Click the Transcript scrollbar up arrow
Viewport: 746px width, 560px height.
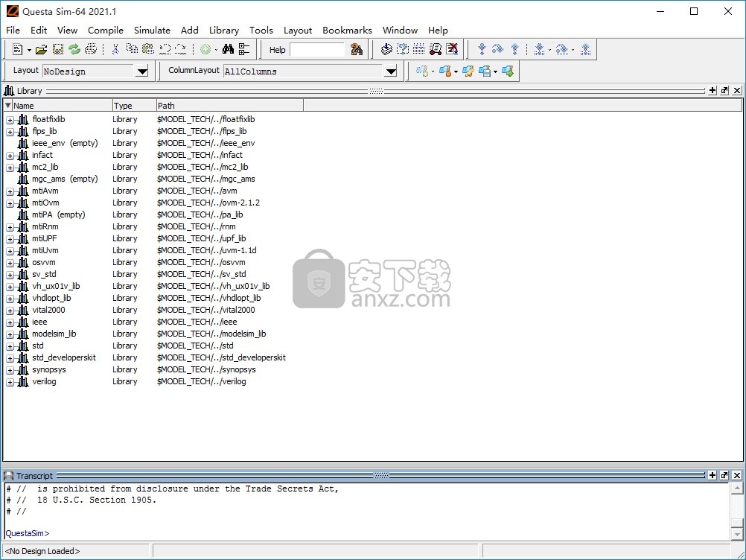pyautogui.click(x=737, y=489)
